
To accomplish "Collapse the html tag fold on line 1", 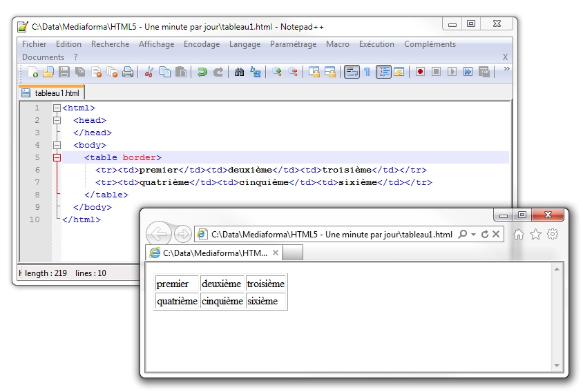I will [57, 108].
